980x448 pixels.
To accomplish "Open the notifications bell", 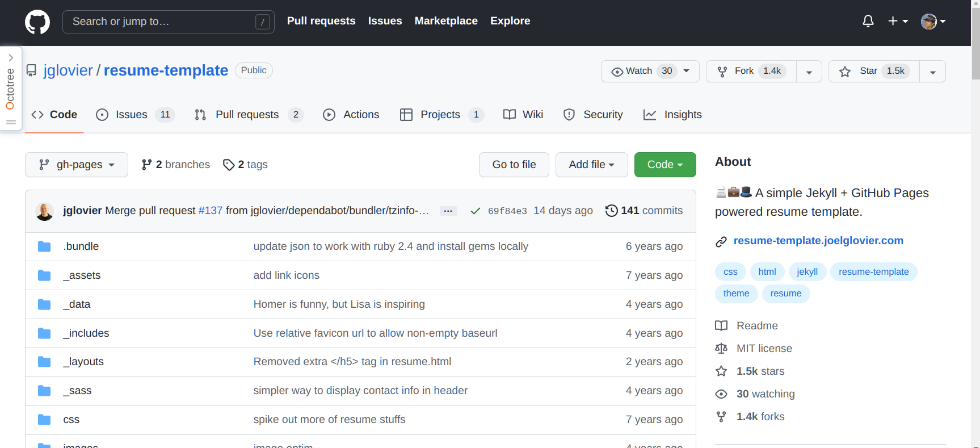I will pyautogui.click(x=868, y=21).
